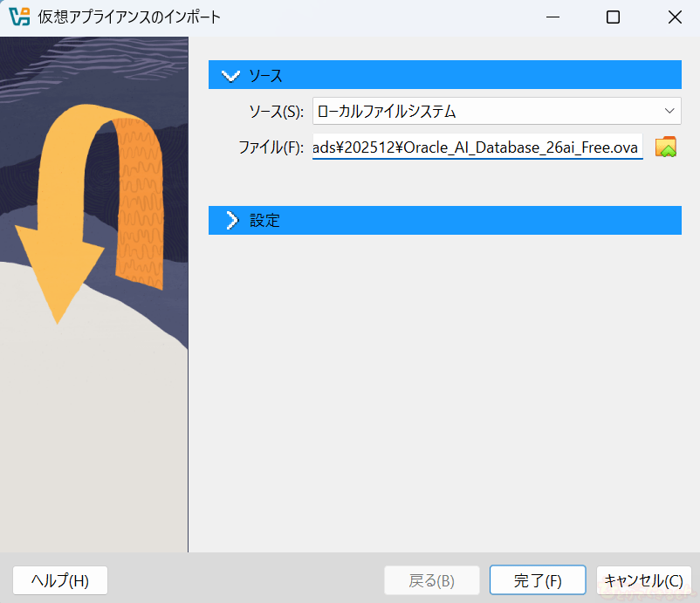
Task: Click the VirtualBox icon in title bar
Action: coord(18,17)
